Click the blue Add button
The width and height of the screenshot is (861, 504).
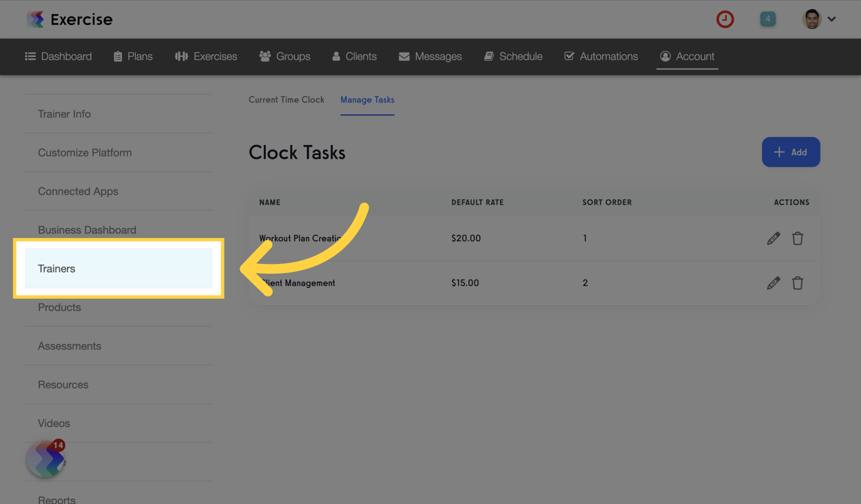coord(791,152)
